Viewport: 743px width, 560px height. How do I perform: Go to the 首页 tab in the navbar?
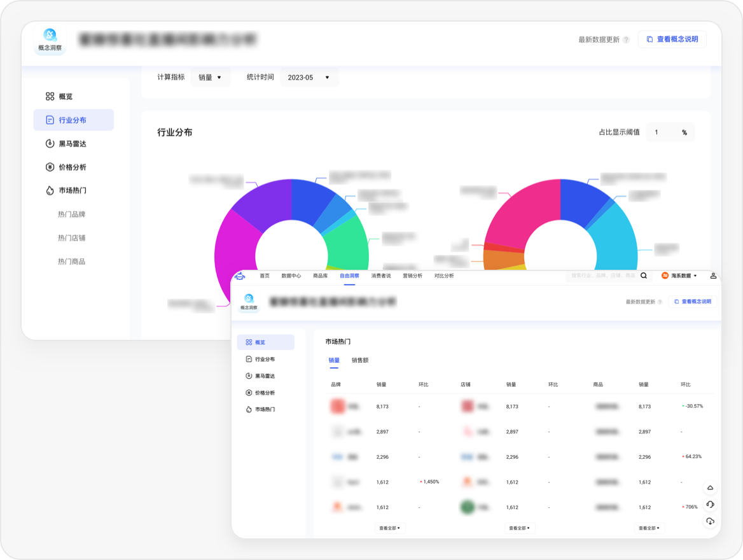(x=265, y=276)
